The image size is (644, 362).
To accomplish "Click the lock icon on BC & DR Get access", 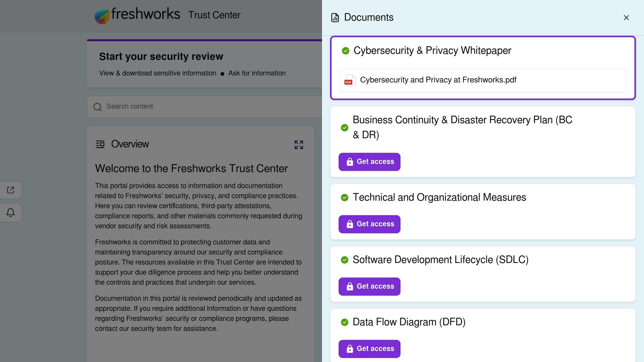I will tap(349, 162).
